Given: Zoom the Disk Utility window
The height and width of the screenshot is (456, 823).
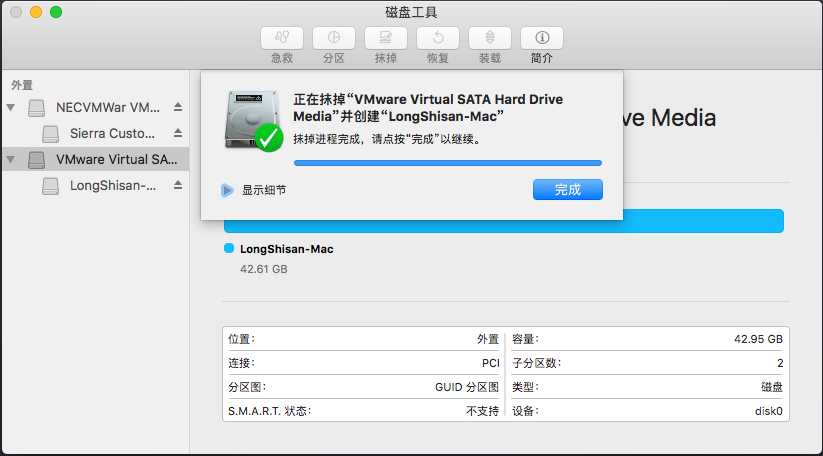Looking at the screenshot, I should point(56,12).
